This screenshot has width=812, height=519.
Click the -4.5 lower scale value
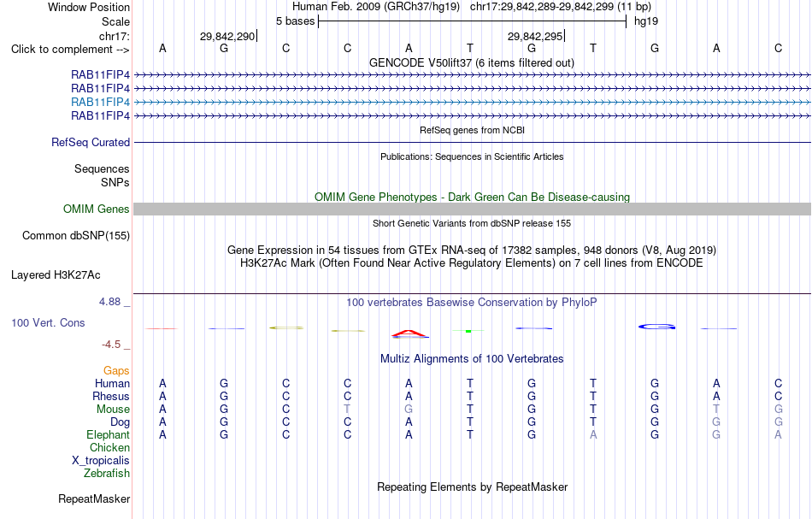coord(111,345)
